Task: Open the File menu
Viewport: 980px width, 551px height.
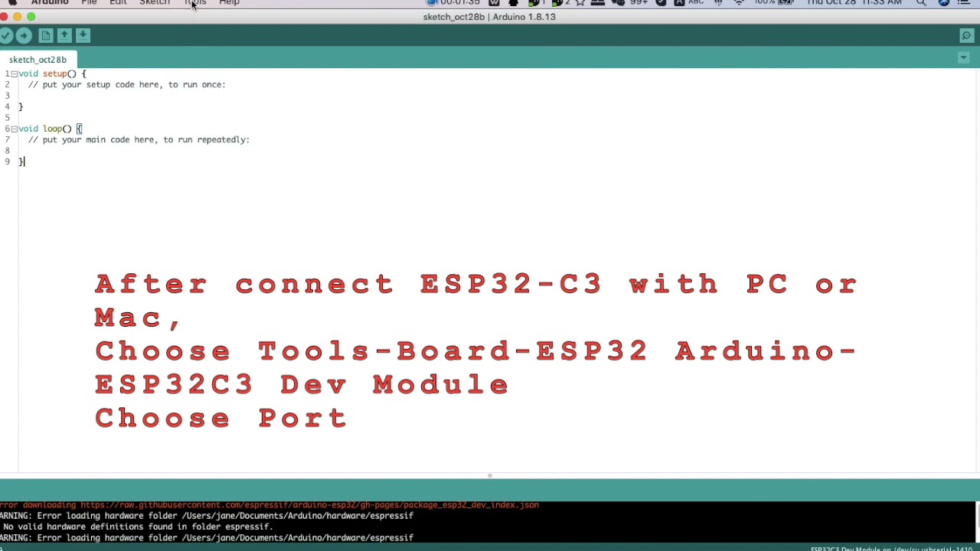Action: click(x=89, y=2)
